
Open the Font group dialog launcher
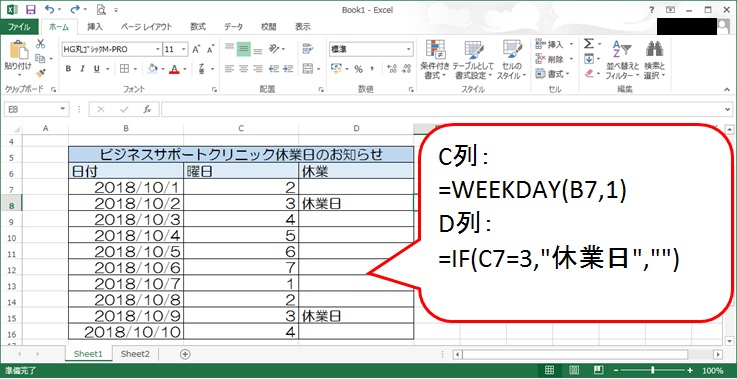tap(215, 89)
